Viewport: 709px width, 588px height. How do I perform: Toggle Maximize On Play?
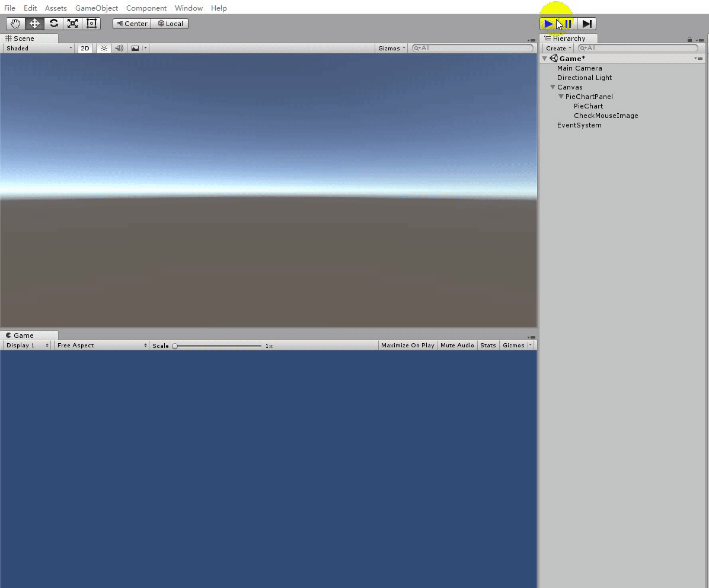pos(407,346)
